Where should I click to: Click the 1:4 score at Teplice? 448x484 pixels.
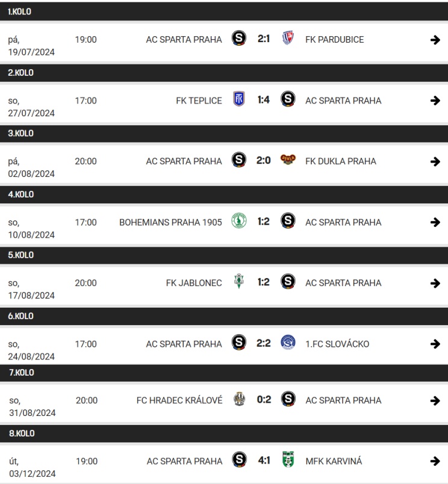(x=264, y=101)
